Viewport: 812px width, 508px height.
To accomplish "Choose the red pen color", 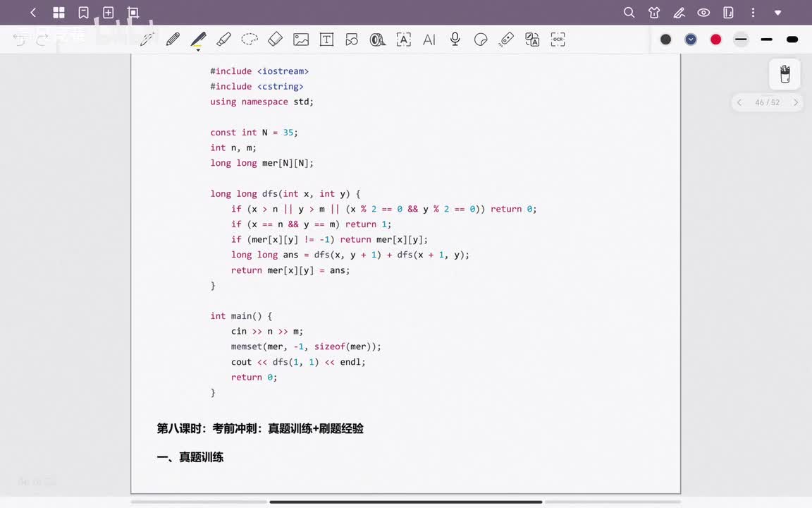I will [715, 40].
